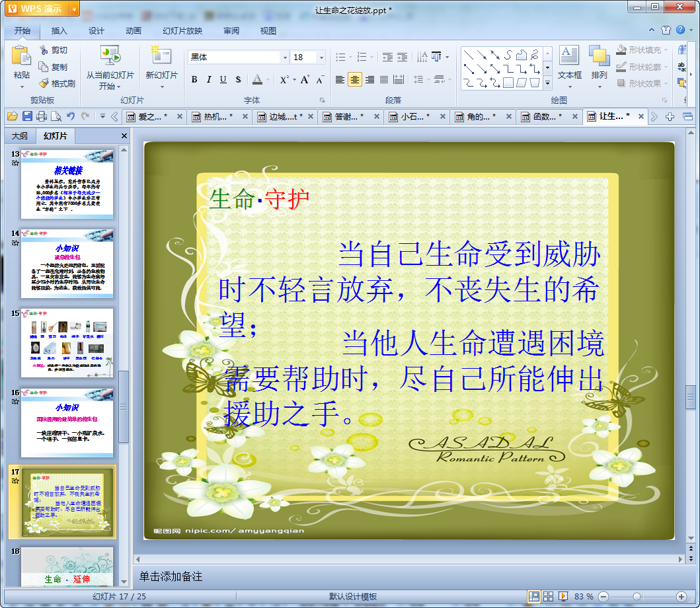Align text left
The height and width of the screenshot is (608, 700).
pos(340,79)
